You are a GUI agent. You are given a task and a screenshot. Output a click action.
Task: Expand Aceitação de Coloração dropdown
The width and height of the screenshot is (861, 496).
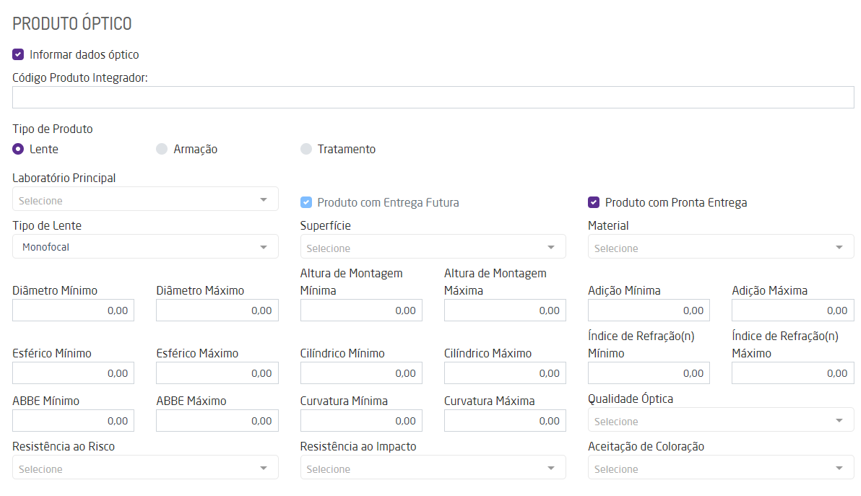(720, 468)
